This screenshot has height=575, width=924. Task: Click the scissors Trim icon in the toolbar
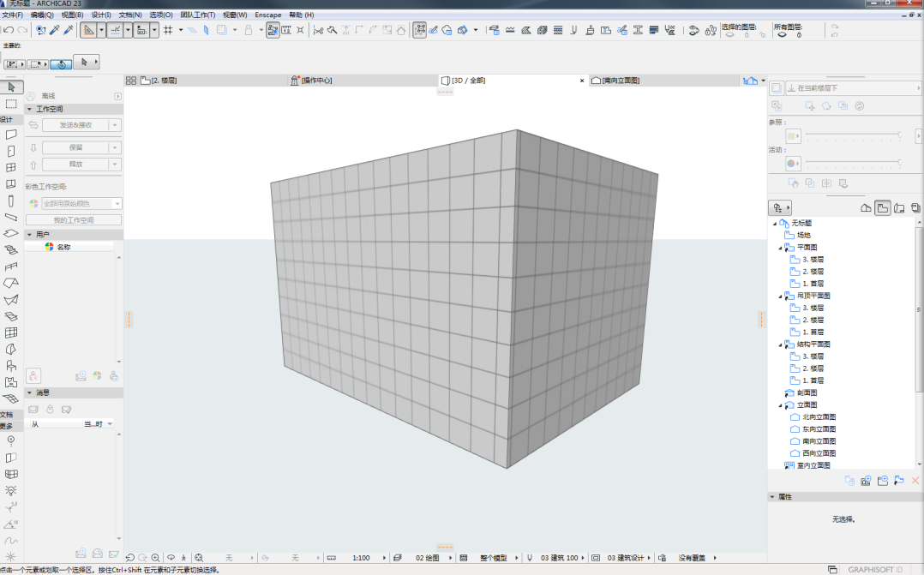318,30
